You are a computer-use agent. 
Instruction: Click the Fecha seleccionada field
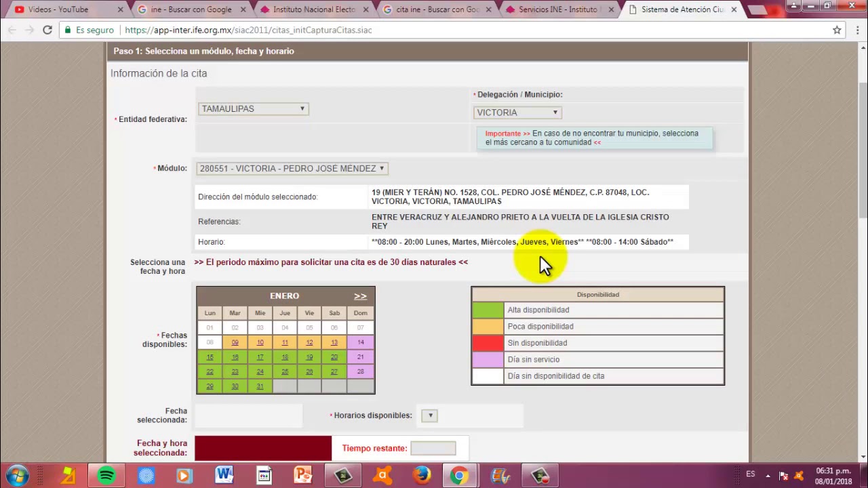pyautogui.click(x=248, y=415)
